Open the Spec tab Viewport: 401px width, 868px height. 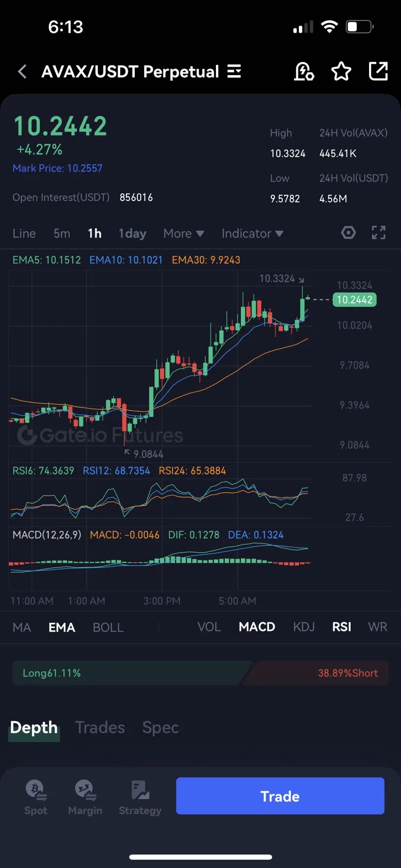(160, 728)
